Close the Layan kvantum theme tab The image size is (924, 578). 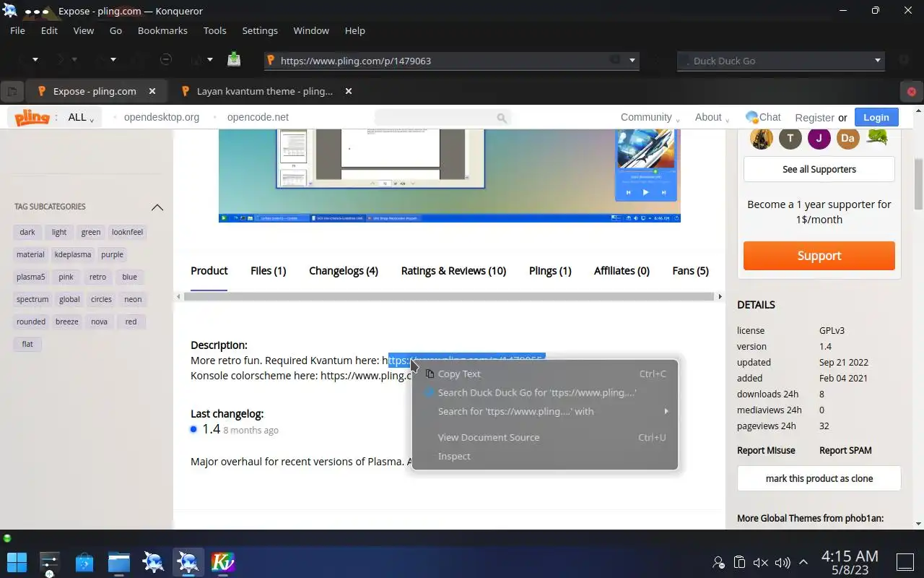(x=349, y=91)
